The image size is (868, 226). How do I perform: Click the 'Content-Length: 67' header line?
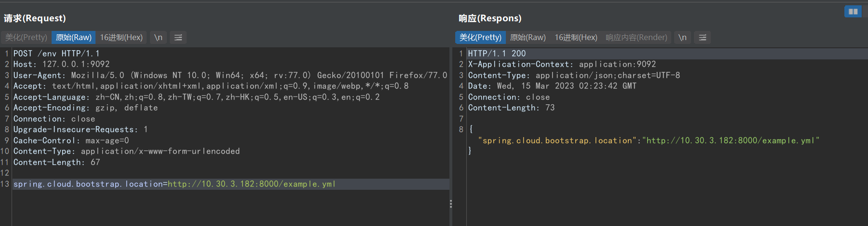point(56,162)
